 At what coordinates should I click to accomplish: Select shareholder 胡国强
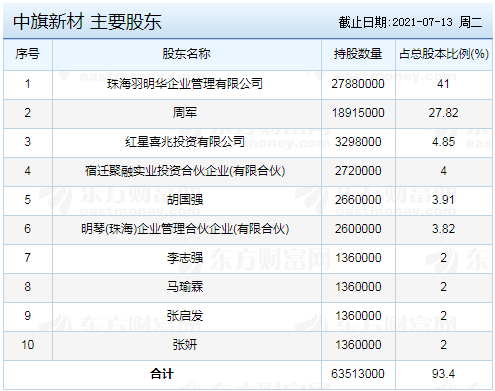tap(185, 200)
